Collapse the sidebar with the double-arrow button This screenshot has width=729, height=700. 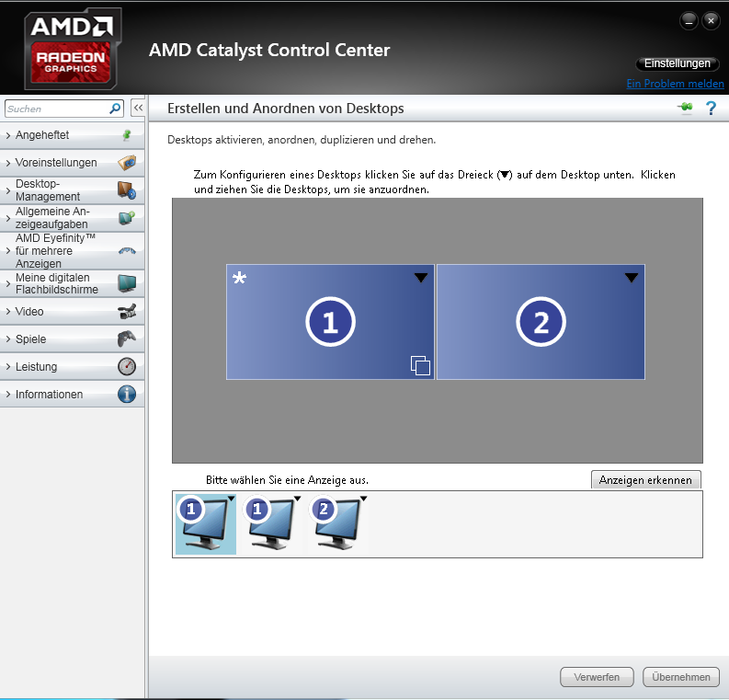(x=138, y=108)
